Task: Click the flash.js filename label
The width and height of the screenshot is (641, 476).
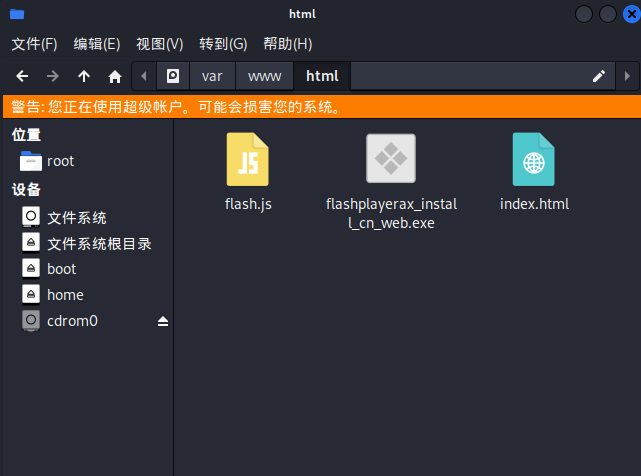Action: tap(248, 204)
